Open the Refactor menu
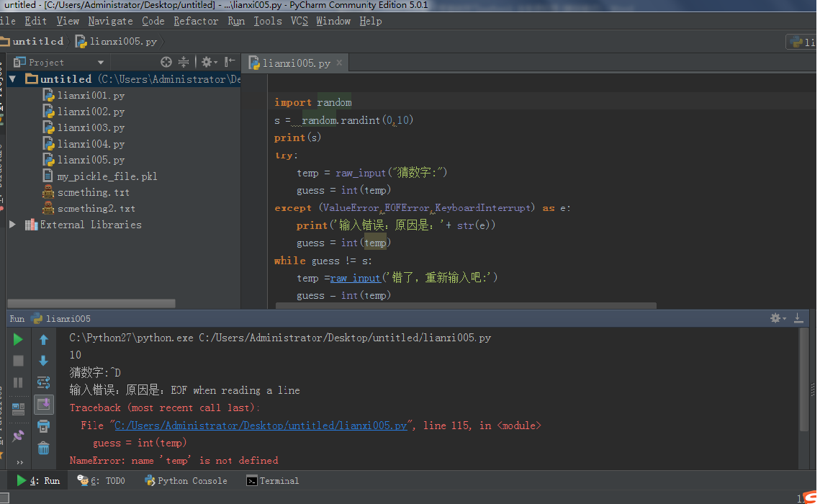The height and width of the screenshot is (504, 838). coord(196,21)
